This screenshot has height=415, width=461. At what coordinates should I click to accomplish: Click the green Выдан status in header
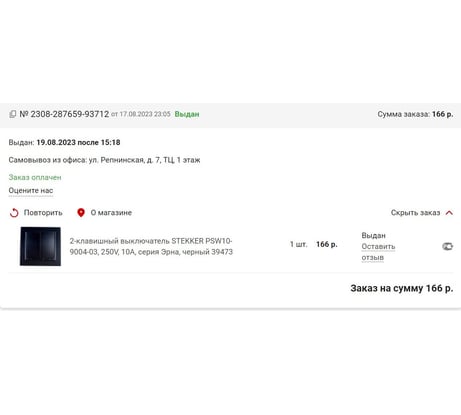(x=187, y=114)
